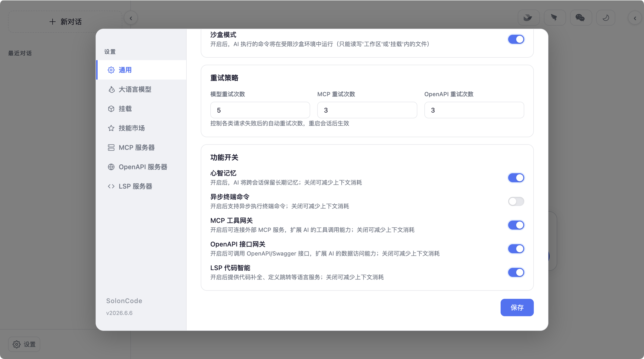Open the 大语言模型 settings tab
This screenshot has height=359, width=644.
coord(141,89)
